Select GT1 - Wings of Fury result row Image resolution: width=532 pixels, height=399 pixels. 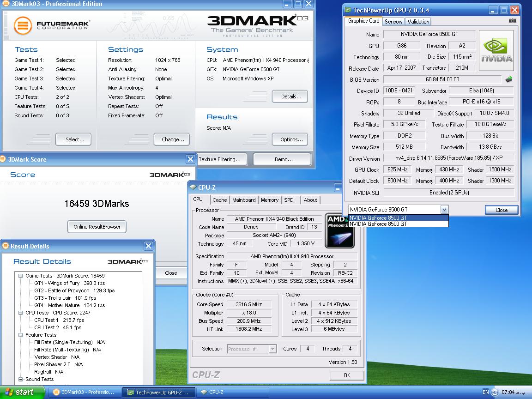tap(70, 283)
